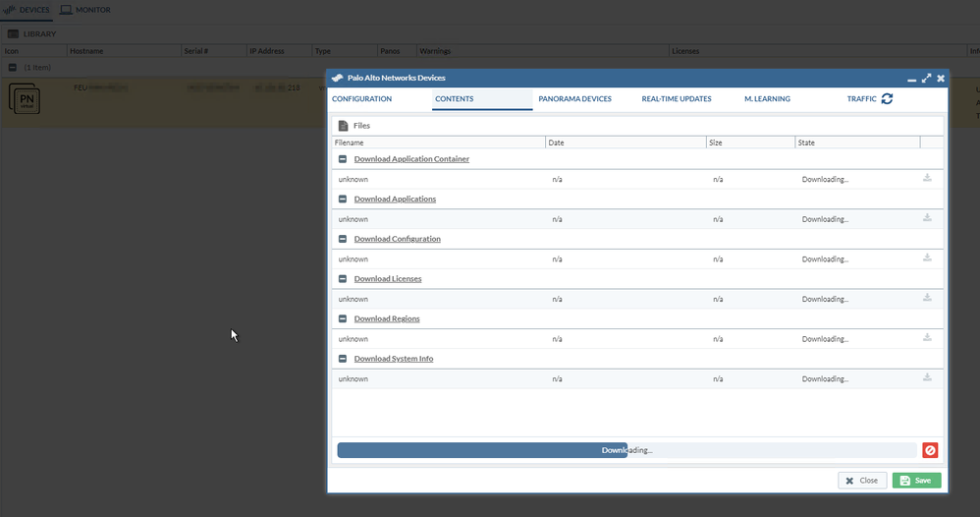
Task: Click download icon in Download System Info row
Action: click(x=927, y=378)
